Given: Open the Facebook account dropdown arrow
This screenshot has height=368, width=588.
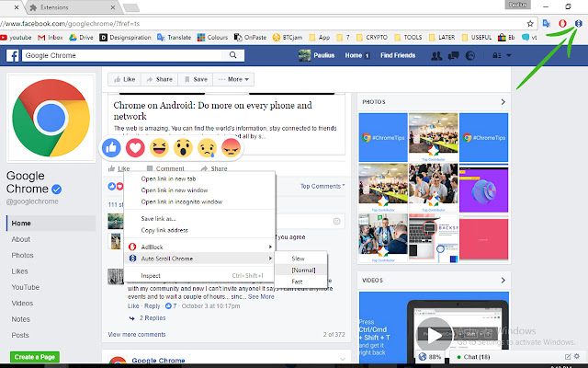Looking at the screenshot, I should 509,55.
